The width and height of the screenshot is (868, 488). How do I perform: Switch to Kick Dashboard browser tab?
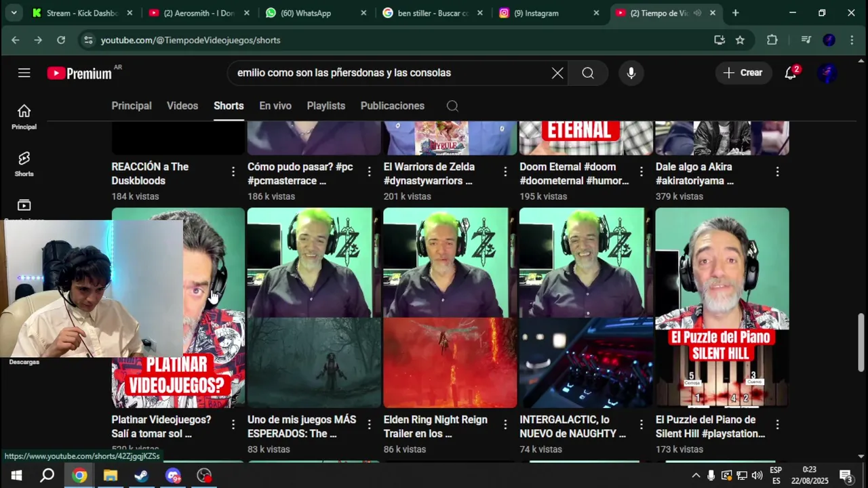click(82, 13)
